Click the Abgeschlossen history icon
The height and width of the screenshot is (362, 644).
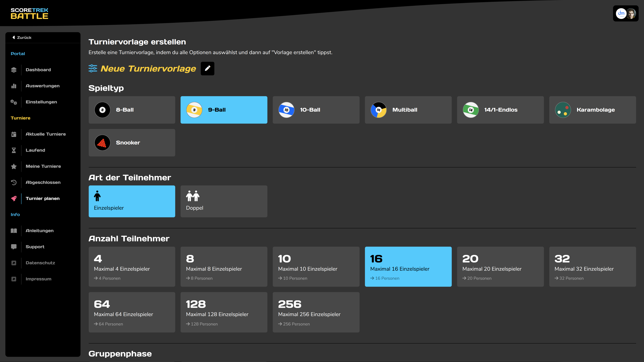tap(14, 182)
